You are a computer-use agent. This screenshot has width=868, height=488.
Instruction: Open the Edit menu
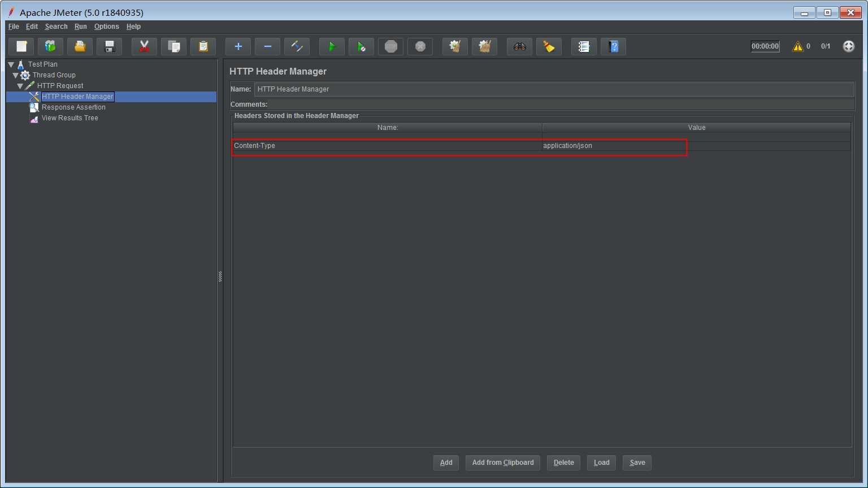click(32, 27)
